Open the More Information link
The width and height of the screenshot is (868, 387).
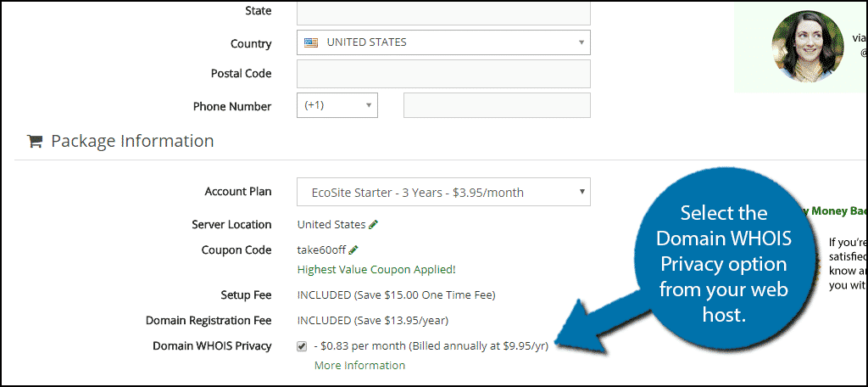pyautogui.click(x=359, y=366)
